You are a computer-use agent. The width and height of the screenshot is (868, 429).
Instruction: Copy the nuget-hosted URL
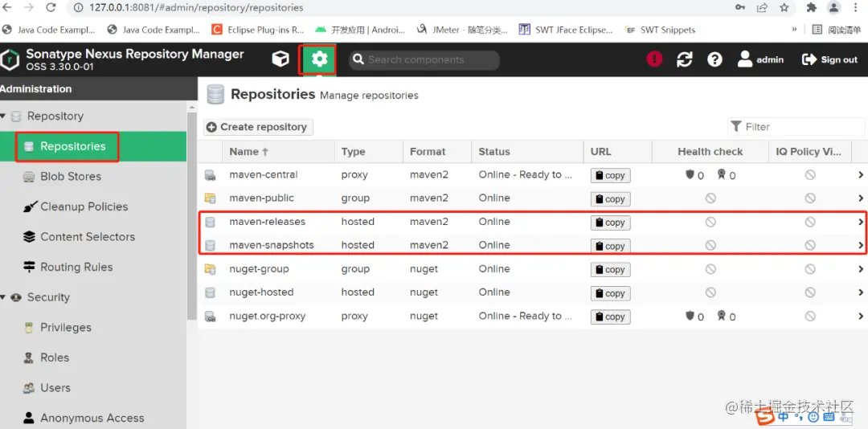pos(610,293)
